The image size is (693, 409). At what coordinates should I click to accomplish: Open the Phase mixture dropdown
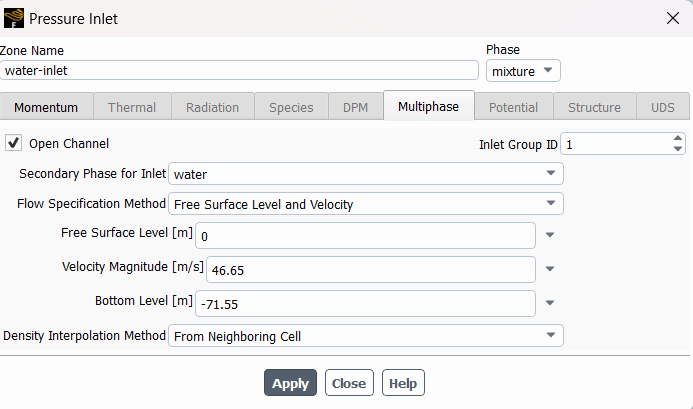click(x=523, y=71)
